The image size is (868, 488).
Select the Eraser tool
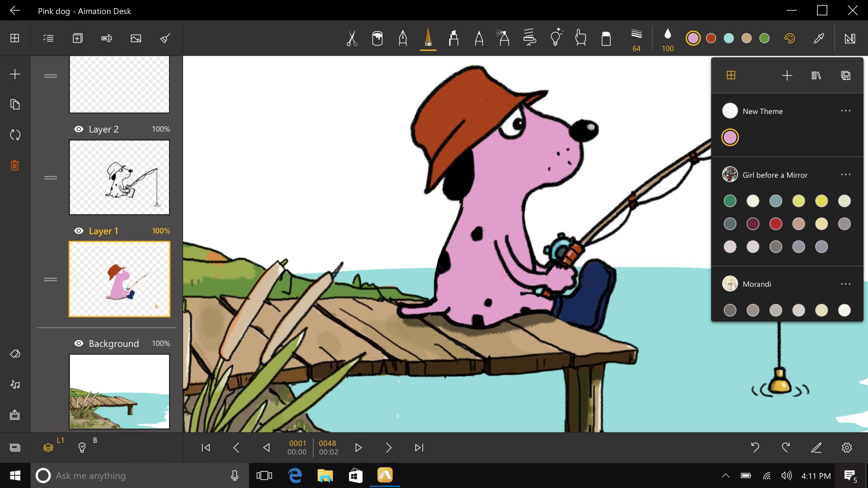pos(606,38)
